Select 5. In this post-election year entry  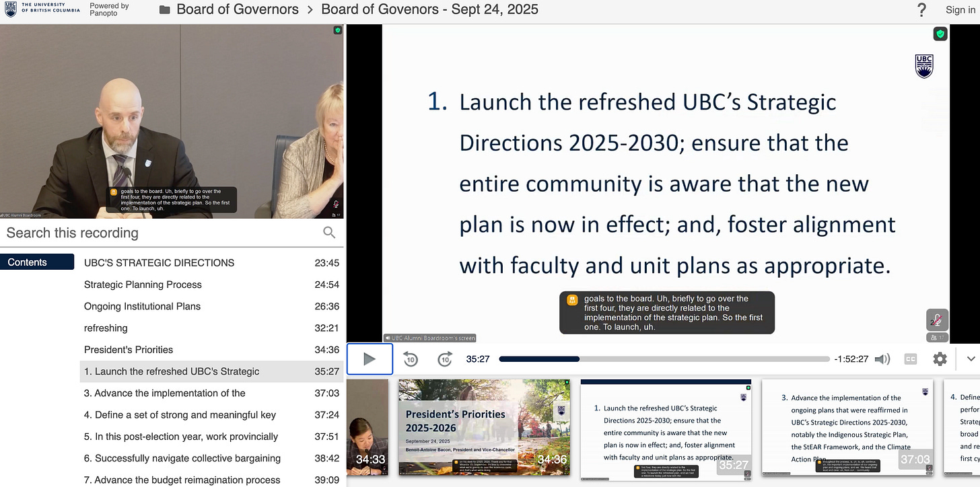pos(211,437)
